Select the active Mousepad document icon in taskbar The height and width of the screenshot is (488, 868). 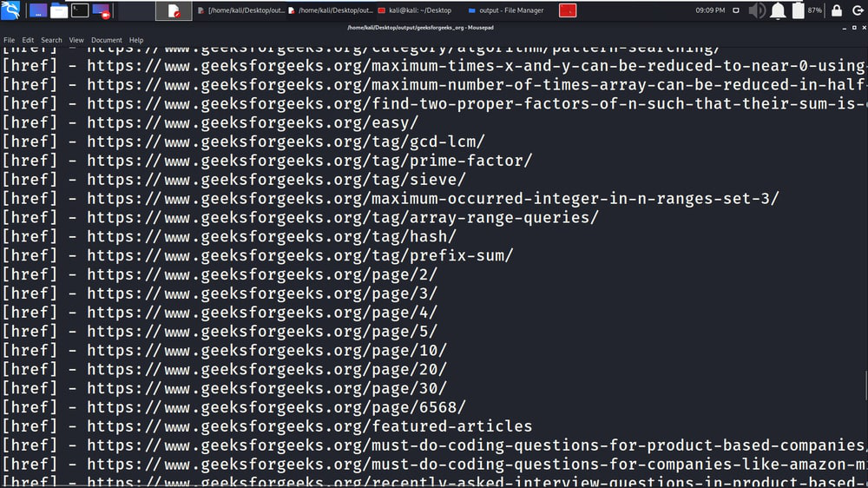click(x=174, y=10)
